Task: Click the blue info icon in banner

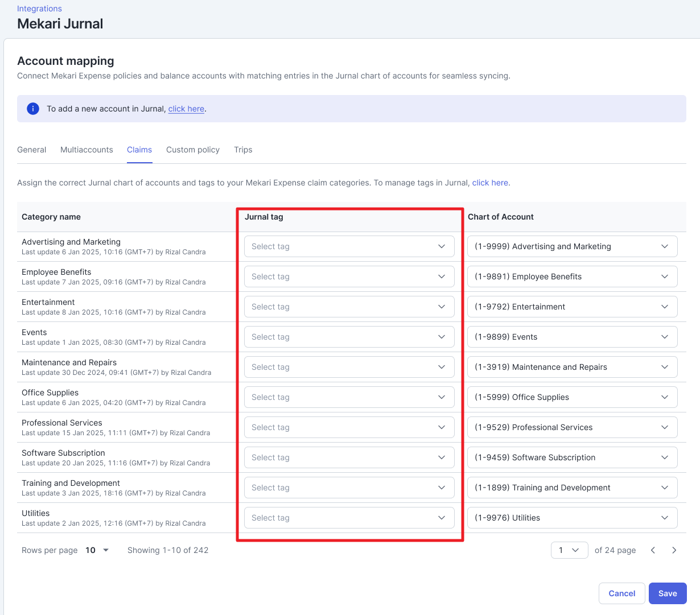Action: pyautogui.click(x=33, y=109)
